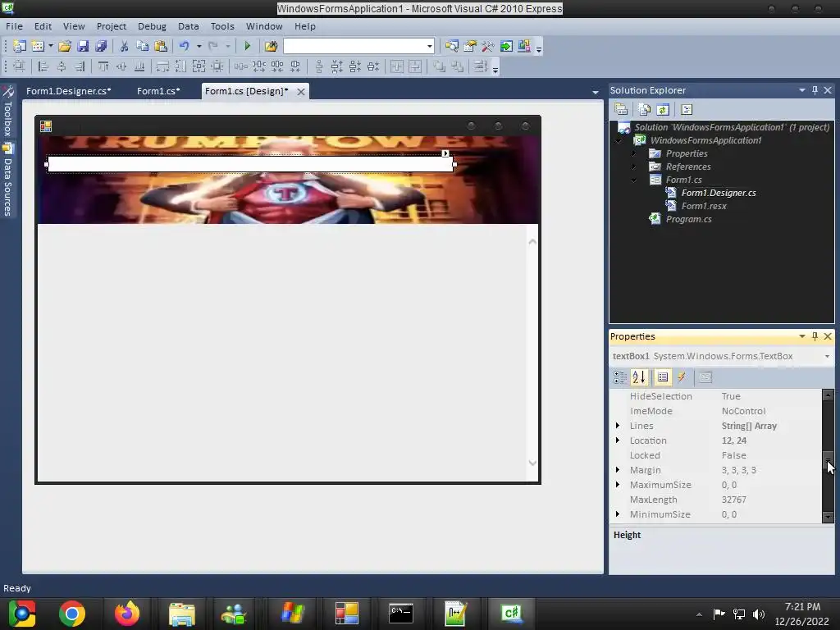Toggle Alphabetical sort in Properties panel
This screenshot has width=840, height=630.
(x=638, y=377)
